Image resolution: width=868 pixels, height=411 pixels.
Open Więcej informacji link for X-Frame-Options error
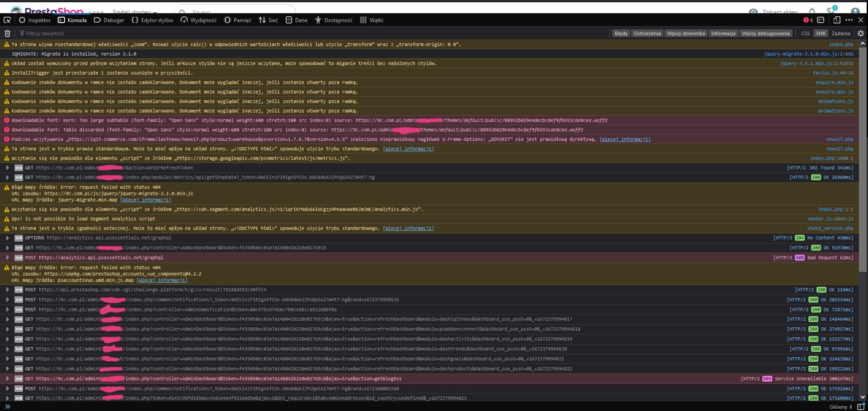click(625, 139)
